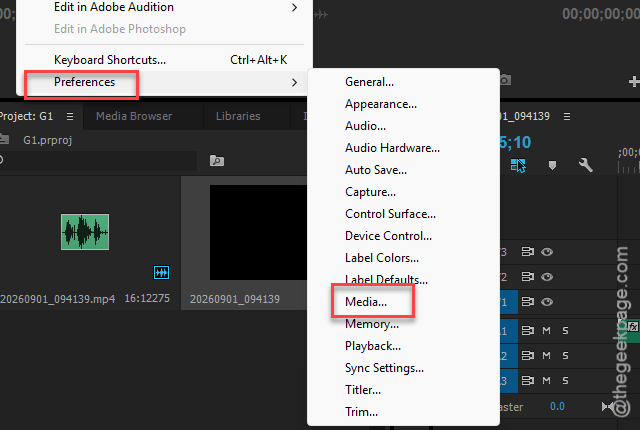Click the program monitor timecode 00;00;00;00
Screen dimensions: 640x430
coord(601,14)
